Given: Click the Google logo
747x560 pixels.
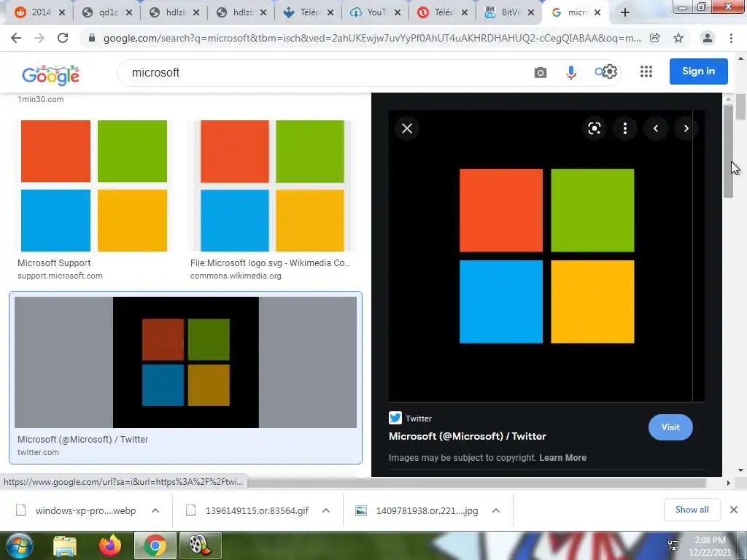Looking at the screenshot, I should pos(51,75).
